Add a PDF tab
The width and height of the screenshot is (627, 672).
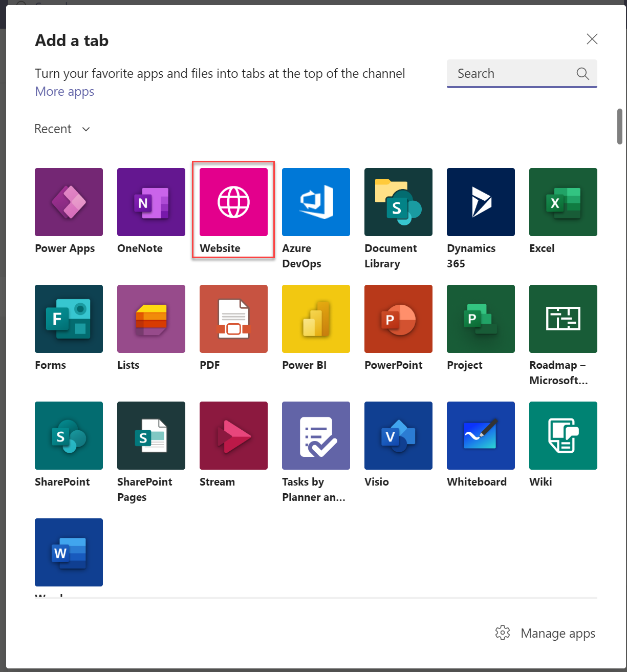click(x=233, y=319)
